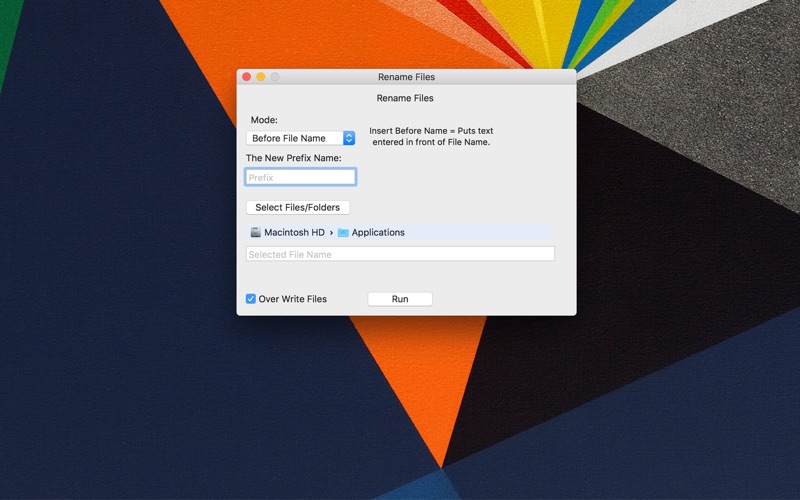Click the Applications folder icon in path
800x500 pixels.
click(343, 233)
